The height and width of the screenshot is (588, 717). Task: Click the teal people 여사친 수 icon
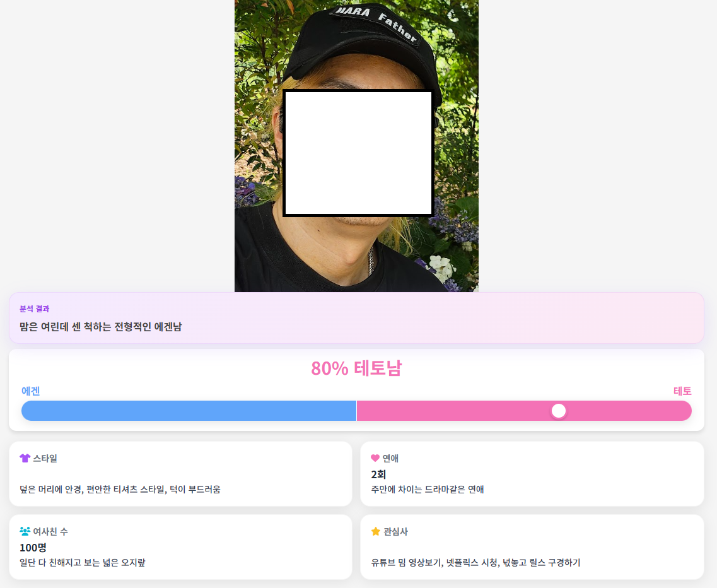click(25, 531)
